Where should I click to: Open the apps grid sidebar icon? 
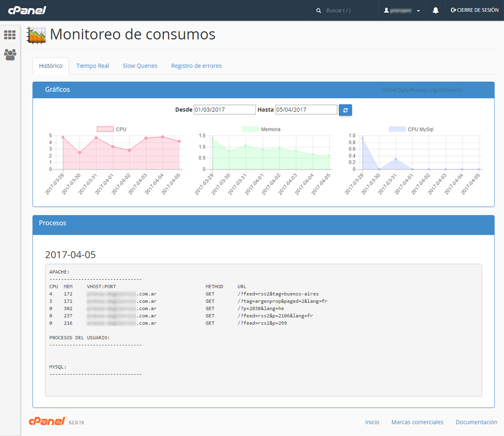[10, 35]
